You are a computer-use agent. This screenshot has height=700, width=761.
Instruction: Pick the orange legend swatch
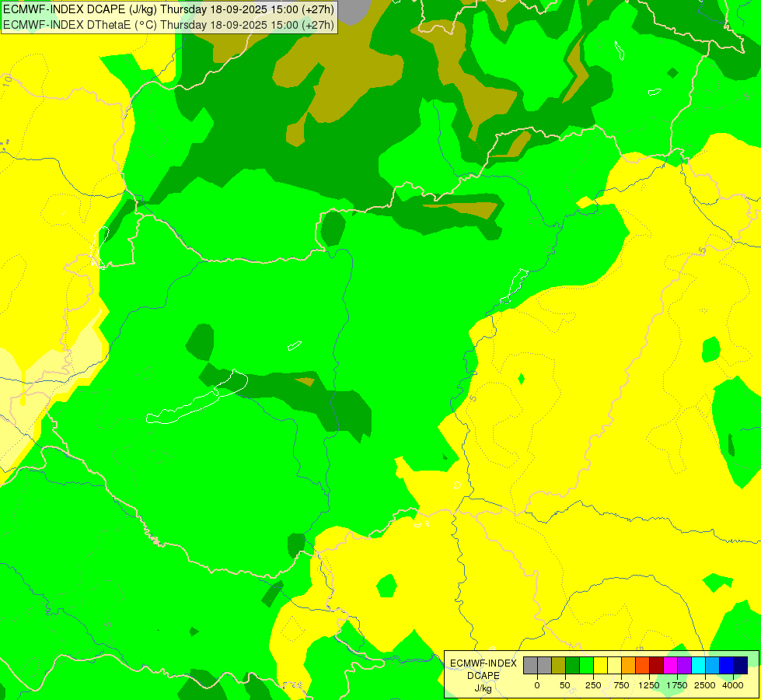pyautogui.click(x=629, y=665)
